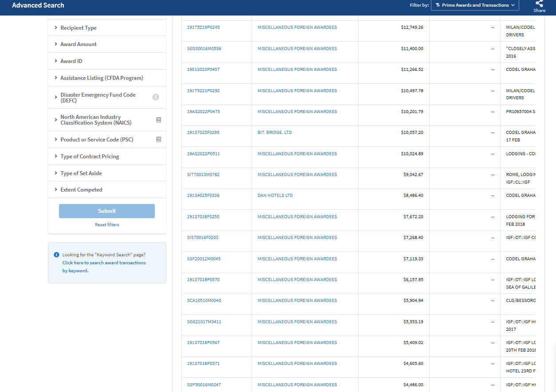The image size is (556, 392).
Task: Expand Type of Contract Pricing filter
Action: coord(107,157)
